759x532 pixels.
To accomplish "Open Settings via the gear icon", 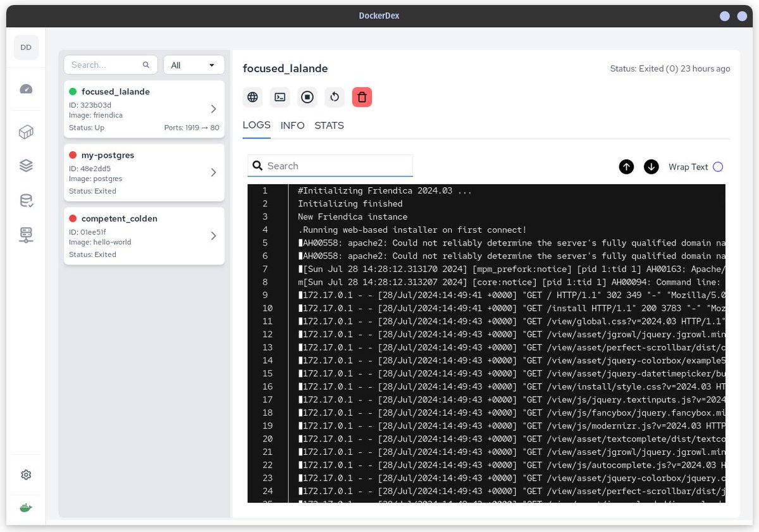I will [x=26, y=474].
